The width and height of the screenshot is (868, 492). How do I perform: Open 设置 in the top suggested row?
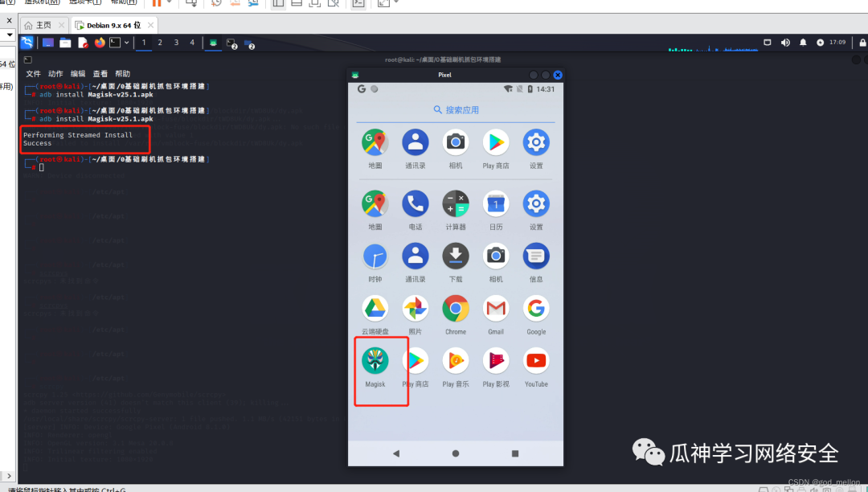pyautogui.click(x=536, y=142)
